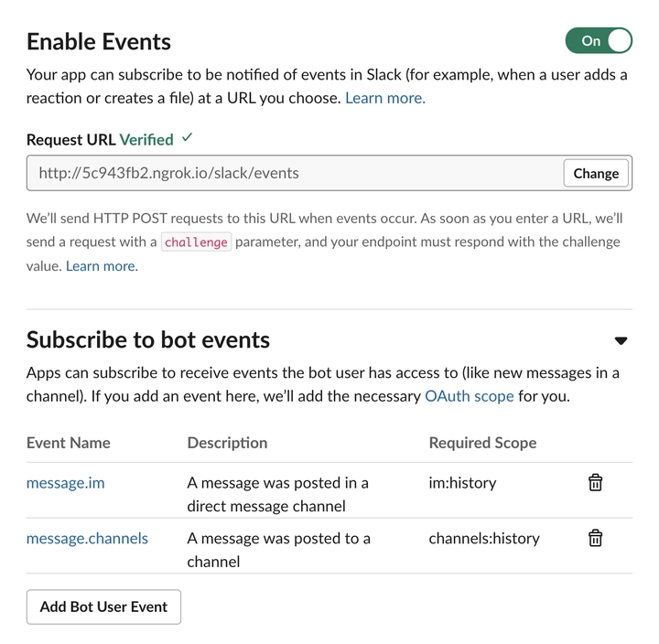The height and width of the screenshot is (644, 659).
Task: Click the Change button for Request URL
Action: pyautogui.click(x=596, y=173)
